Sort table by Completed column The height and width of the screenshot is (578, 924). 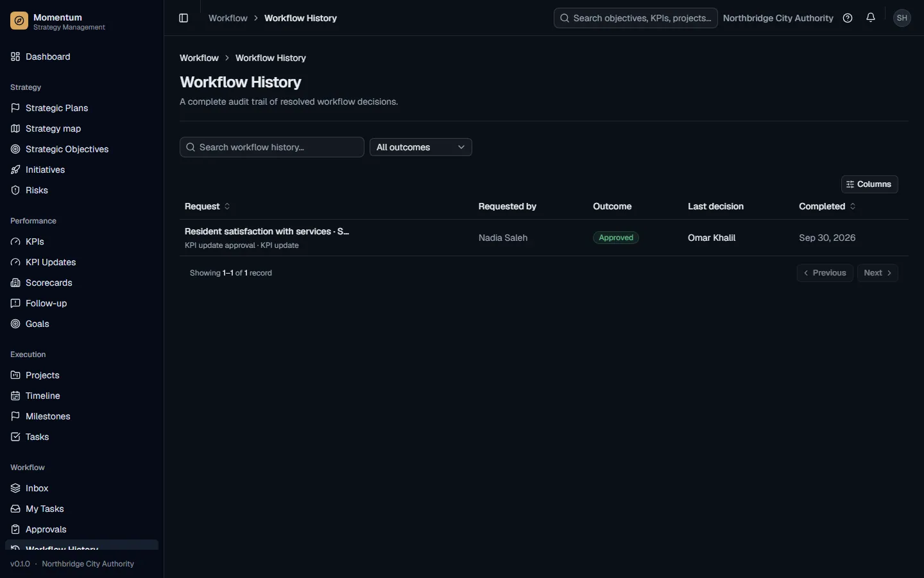coord(827,206)
